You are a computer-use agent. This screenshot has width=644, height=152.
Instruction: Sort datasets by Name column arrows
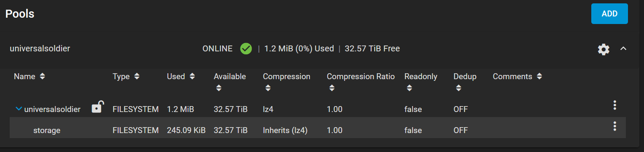click(42, 77)
